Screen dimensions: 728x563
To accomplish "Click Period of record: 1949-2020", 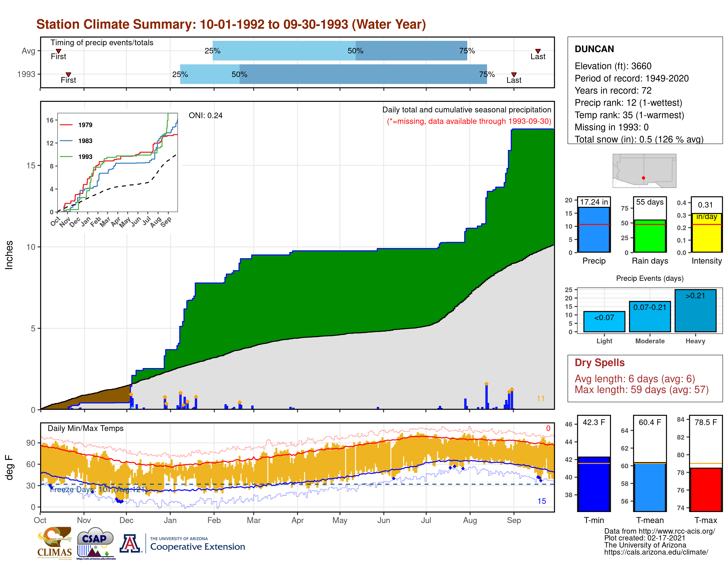I will [631, 78].
